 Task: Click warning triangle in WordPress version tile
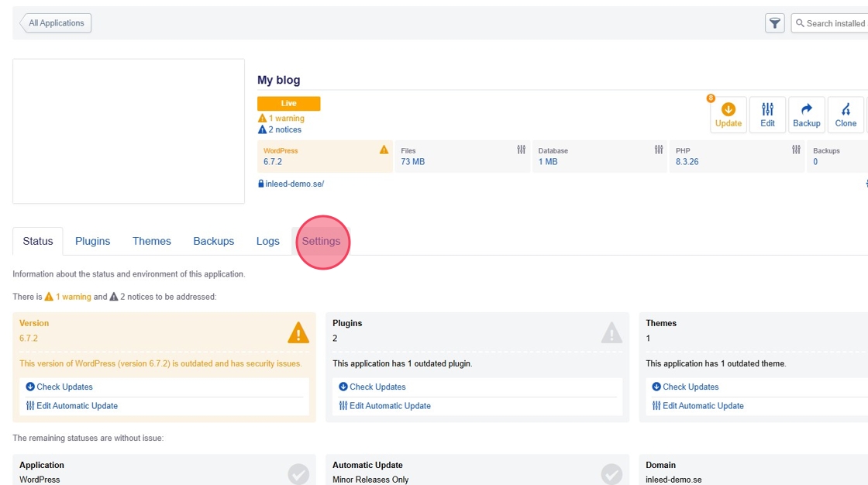(384, 150)
